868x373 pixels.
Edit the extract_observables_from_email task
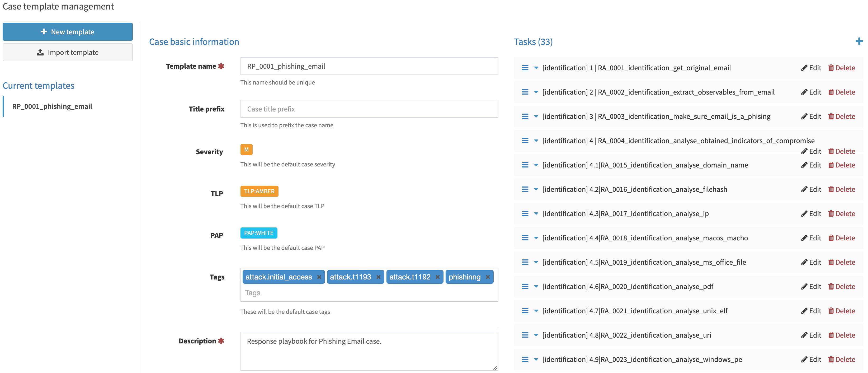pyautogui.click(x=811, y=92)
